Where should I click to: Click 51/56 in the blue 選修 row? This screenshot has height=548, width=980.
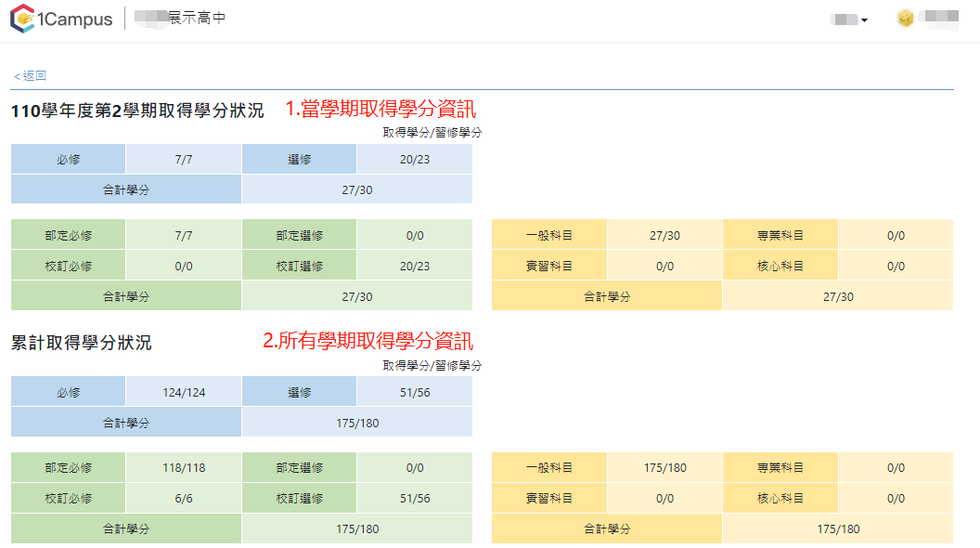(415, 393)
